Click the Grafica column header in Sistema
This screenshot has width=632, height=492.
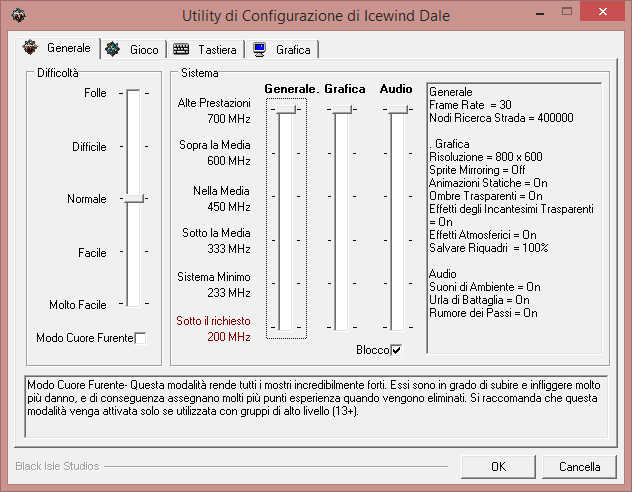[345, 89]
